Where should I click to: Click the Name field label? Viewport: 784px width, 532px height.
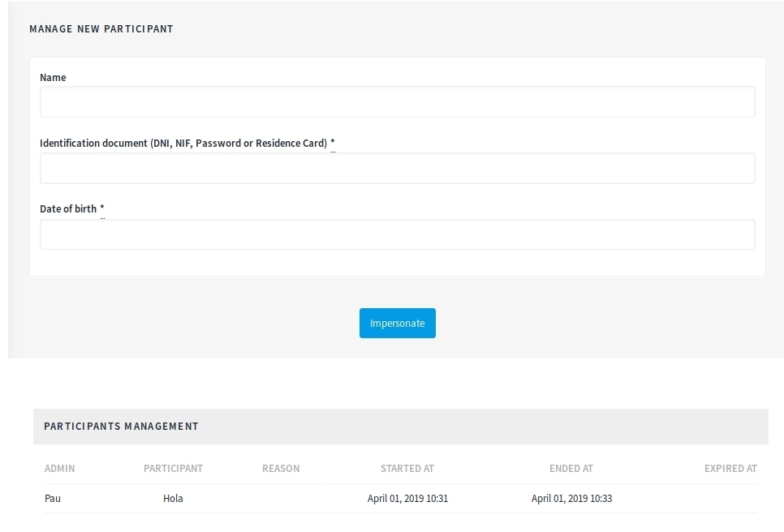coord(53,78)
